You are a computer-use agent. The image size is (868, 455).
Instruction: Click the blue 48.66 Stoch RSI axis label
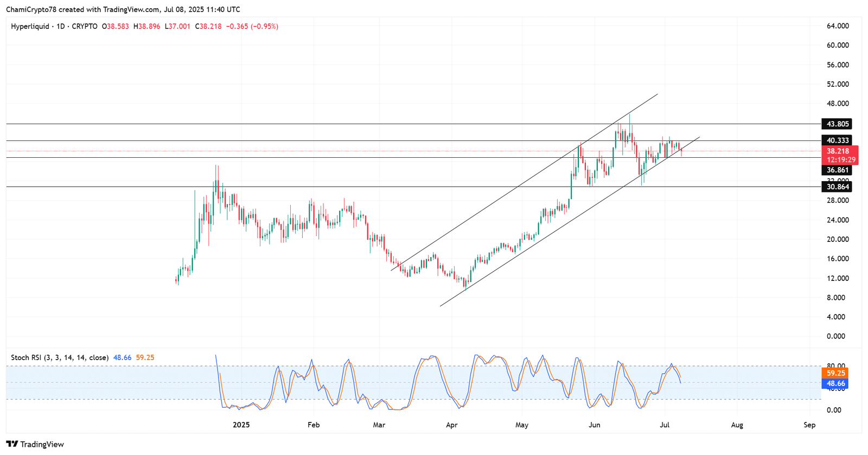(x=835, y=383)
